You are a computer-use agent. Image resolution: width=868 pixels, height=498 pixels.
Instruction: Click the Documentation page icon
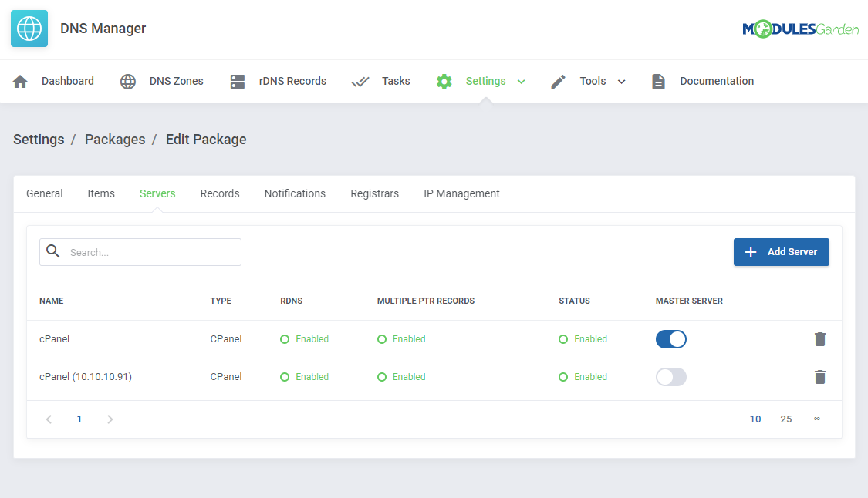pos(658,82)
